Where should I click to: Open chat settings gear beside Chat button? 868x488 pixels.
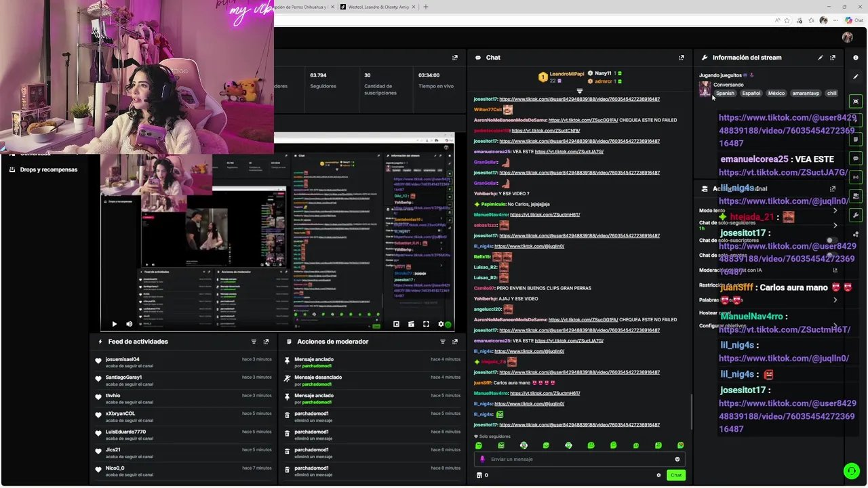click(658, 475)
